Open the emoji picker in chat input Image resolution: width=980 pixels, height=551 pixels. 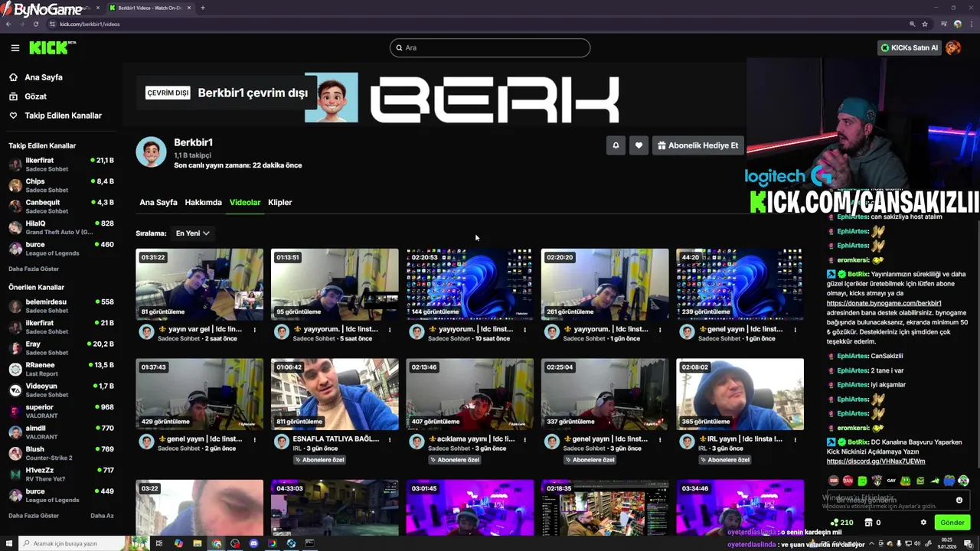tap(959, 500)
